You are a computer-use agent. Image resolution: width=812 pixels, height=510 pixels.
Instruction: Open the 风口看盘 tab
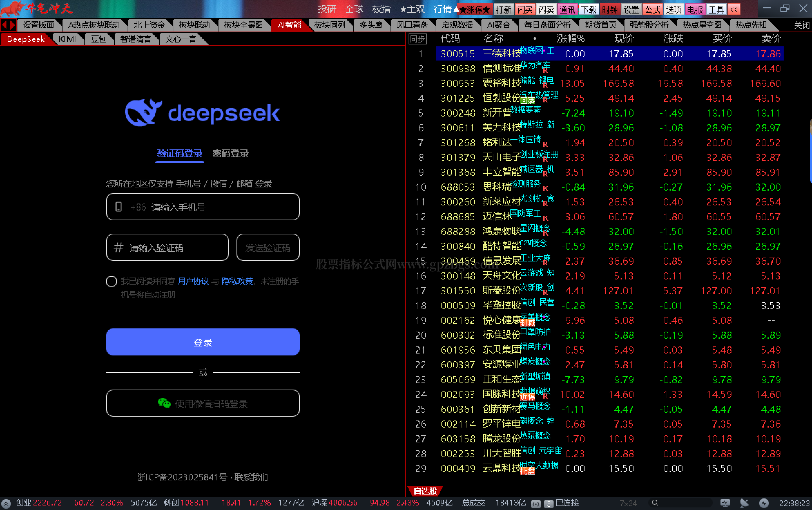coord(412,25)
